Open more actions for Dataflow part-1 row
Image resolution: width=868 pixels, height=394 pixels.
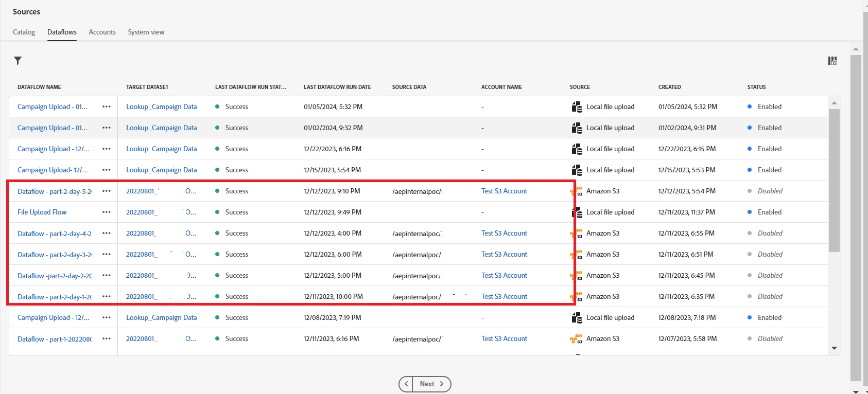click(107, 338)
